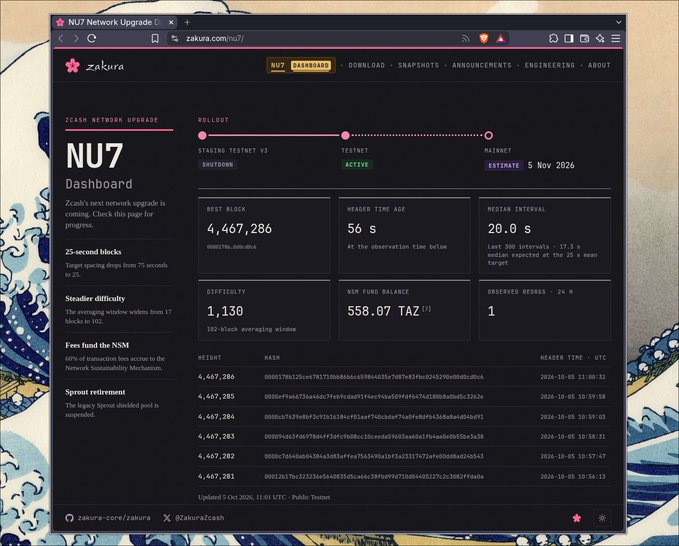
Task: Click the Steadier difficulty heading
Action: [x=95, y=298]
